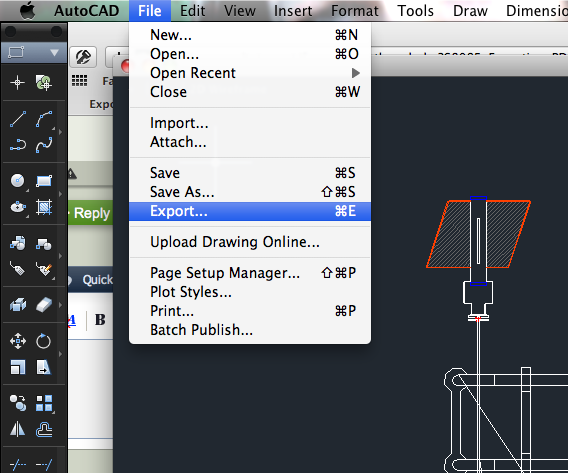Open the Apple system menu
568x473 pixels.
[28, 11]
